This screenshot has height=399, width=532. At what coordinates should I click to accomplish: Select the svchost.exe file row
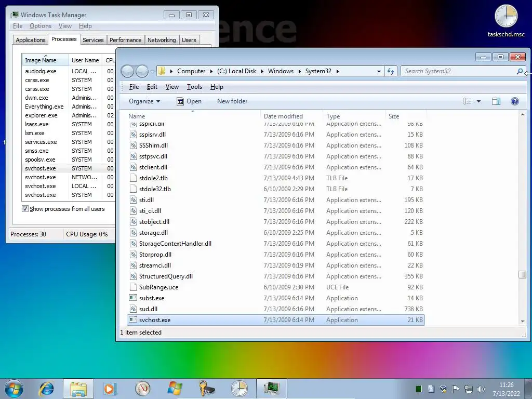point(276,320)
